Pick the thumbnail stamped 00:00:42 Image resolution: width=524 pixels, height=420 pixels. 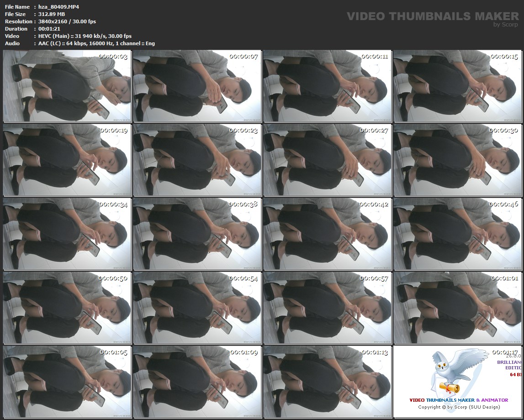click(327, 234)
